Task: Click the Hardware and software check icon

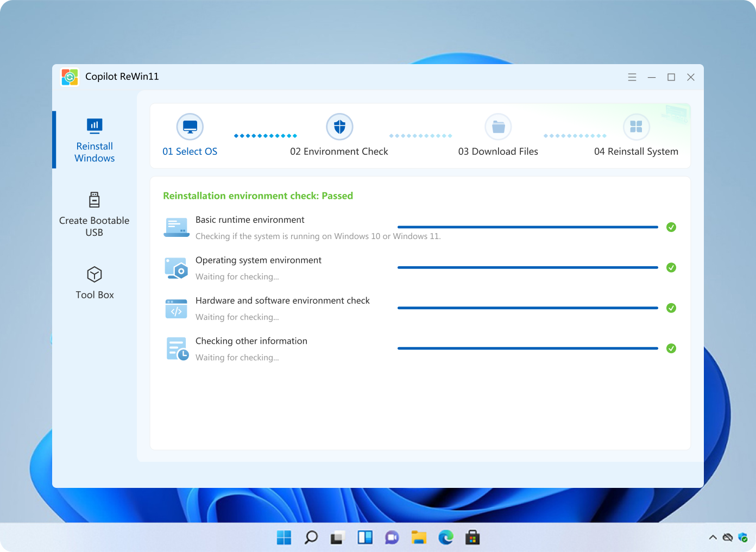Action: [176, 309]
